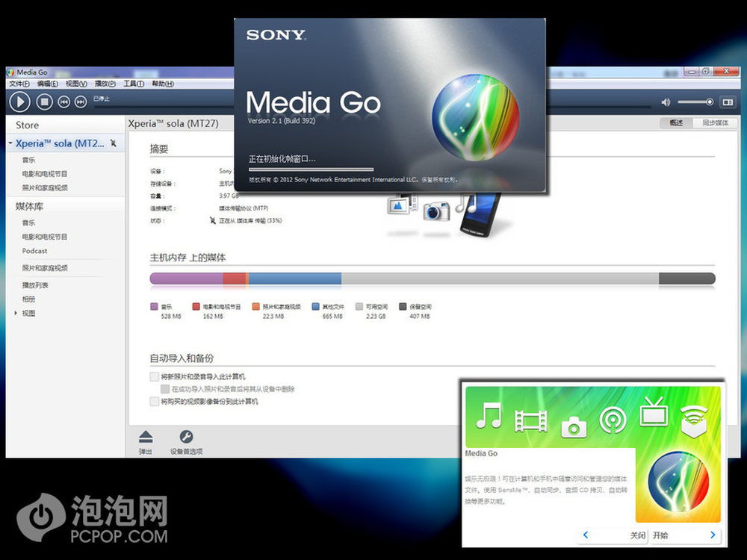The image size is (747, 560).
Task: Click 开始 in the Media Go welcome dialog
Action: tap(660, 535)
